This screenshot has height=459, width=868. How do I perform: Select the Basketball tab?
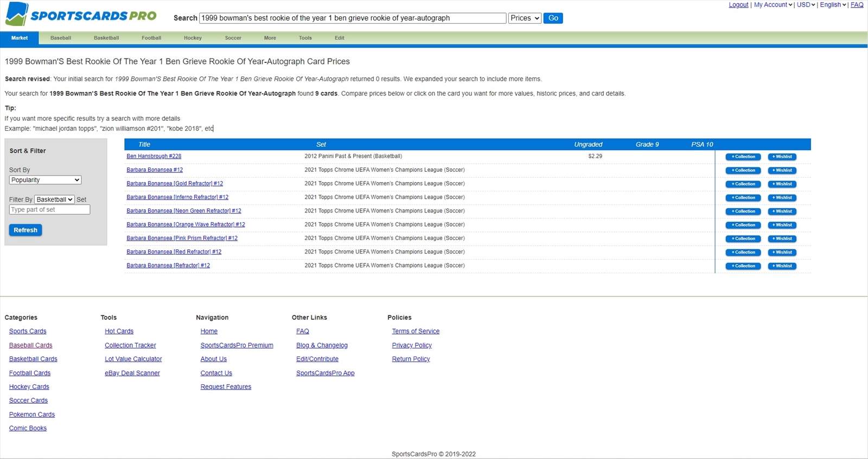pos(106,38)
